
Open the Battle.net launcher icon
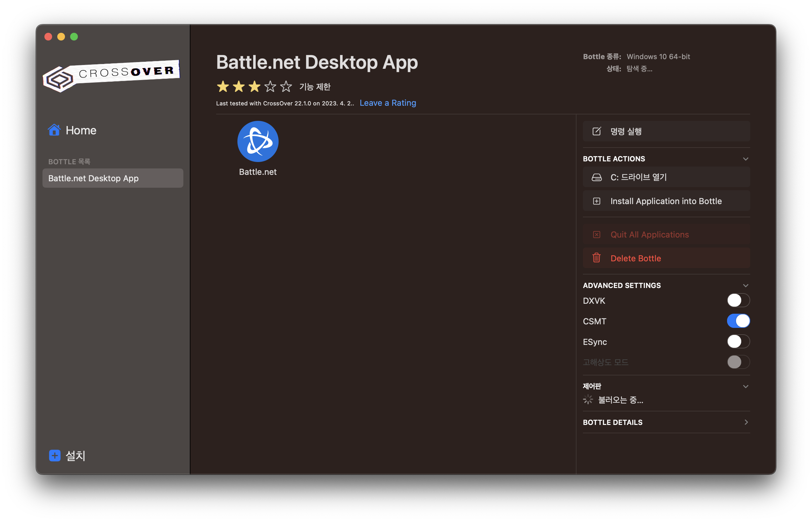258,142
